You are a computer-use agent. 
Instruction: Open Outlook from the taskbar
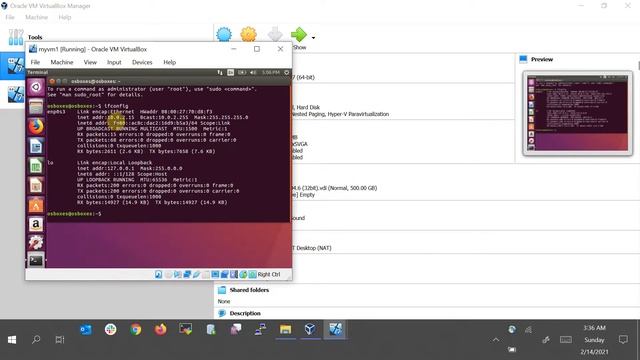86,329
